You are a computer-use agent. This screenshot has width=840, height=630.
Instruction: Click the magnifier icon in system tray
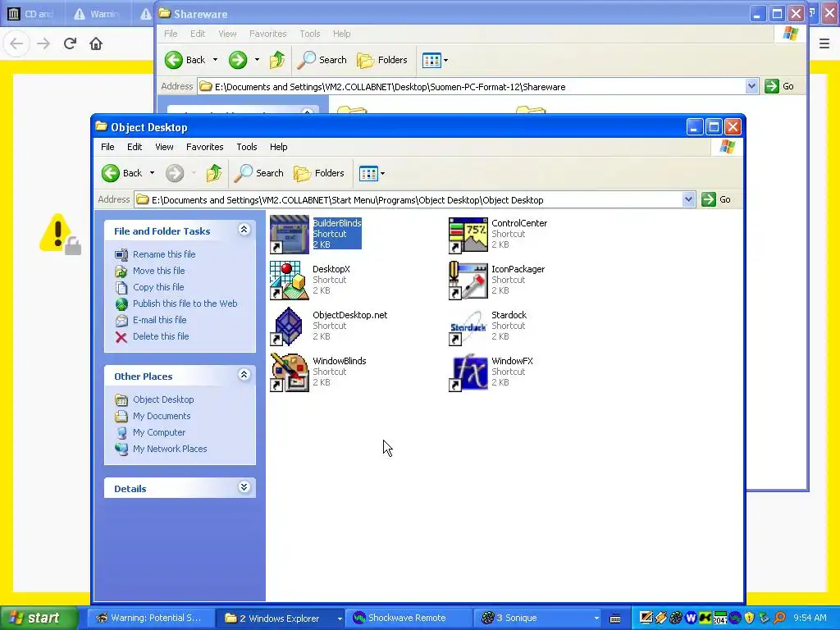tap(779, 619)
